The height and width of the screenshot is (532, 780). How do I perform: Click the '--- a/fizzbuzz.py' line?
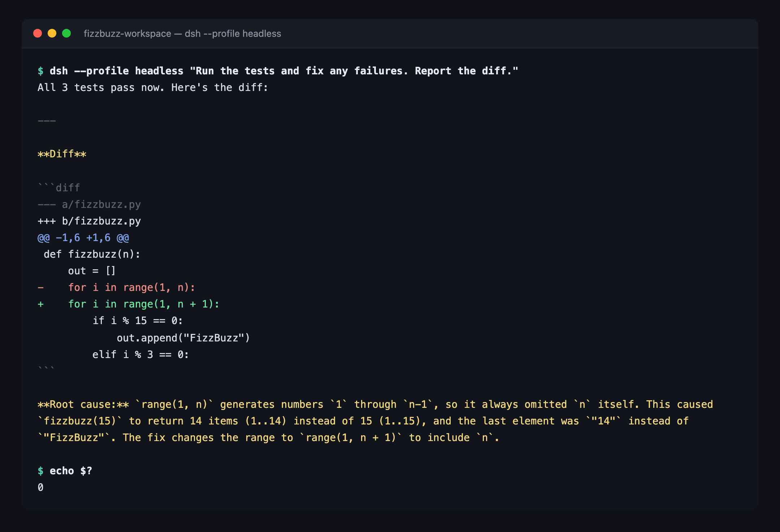89,204
